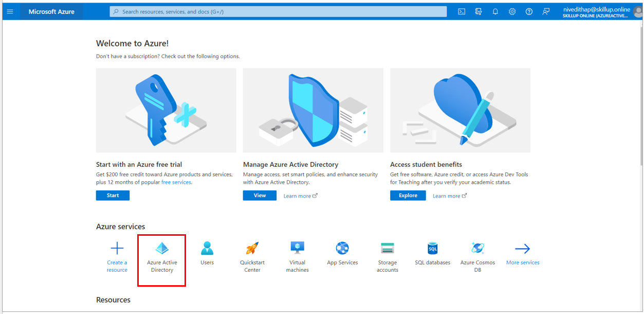Image resolution: width=644 pixels, height=314 pixels.
Task: Follow the free services link
Action: click(176, 182)
